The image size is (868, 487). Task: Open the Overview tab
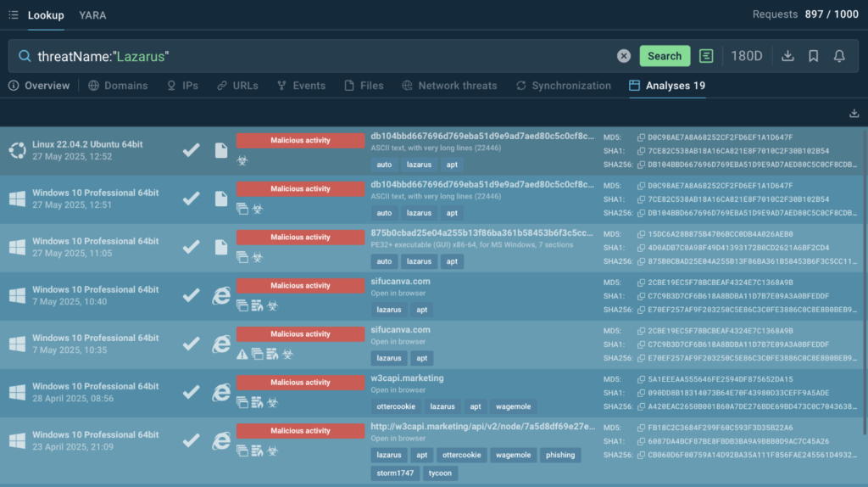tap(39, 86)
